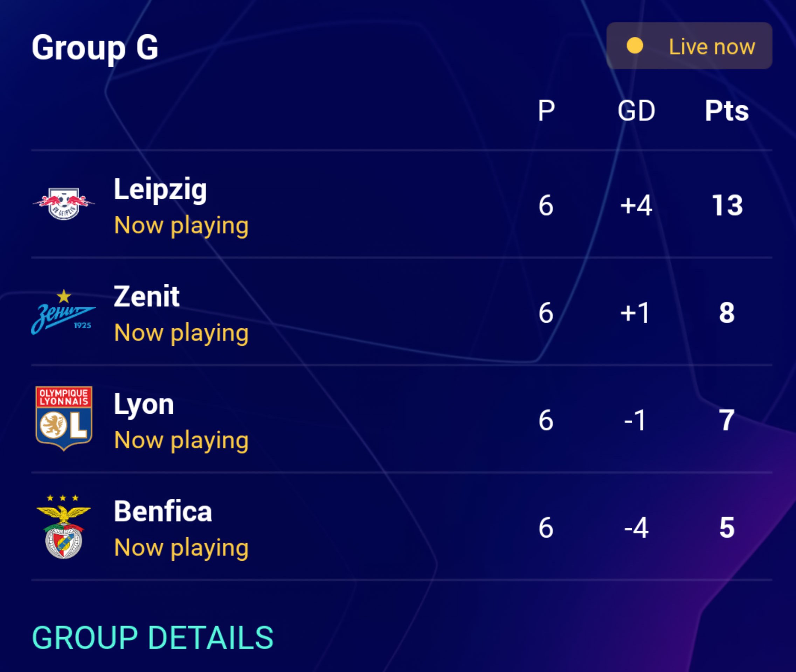Select the Lyon team name
This screenshot has width=796, height=672.
144,404
